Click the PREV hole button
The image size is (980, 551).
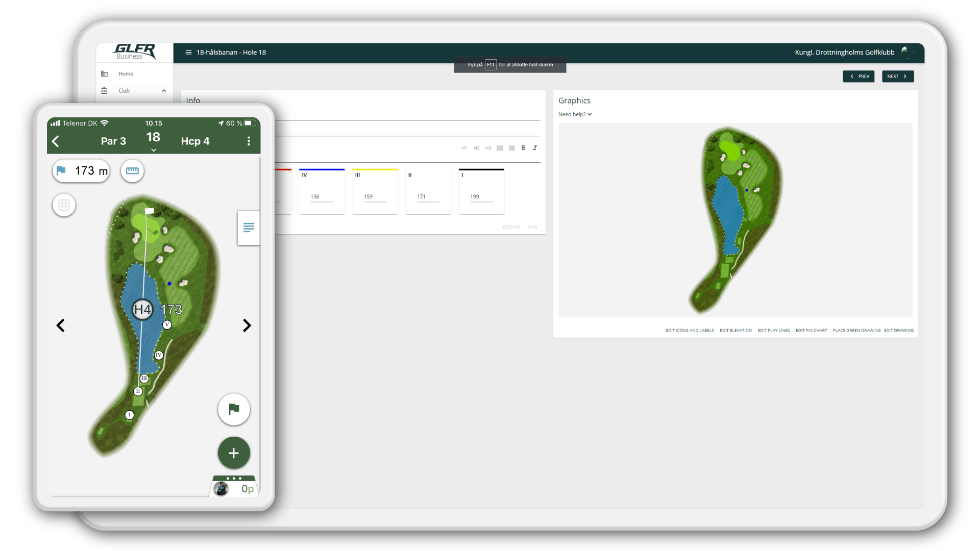point(859,77)
